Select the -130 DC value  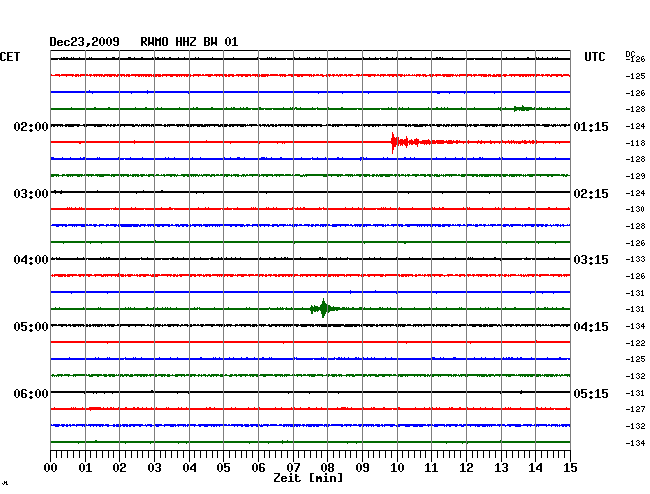(635, 209)
